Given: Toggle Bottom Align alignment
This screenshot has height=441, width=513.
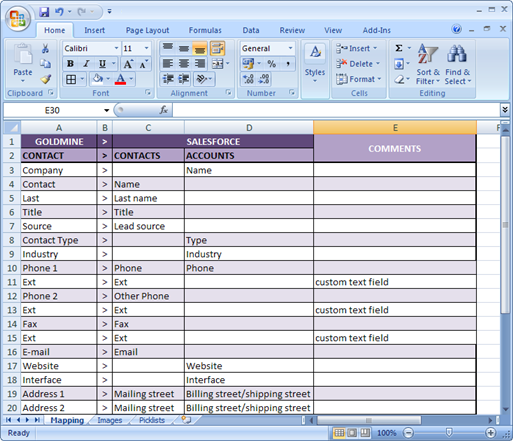Looking at the screenshot, I should coord(199,48).
